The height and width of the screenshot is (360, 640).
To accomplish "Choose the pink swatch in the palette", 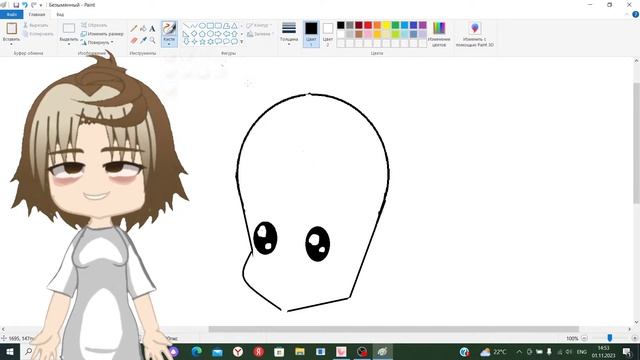I will [x=368, y=34].
